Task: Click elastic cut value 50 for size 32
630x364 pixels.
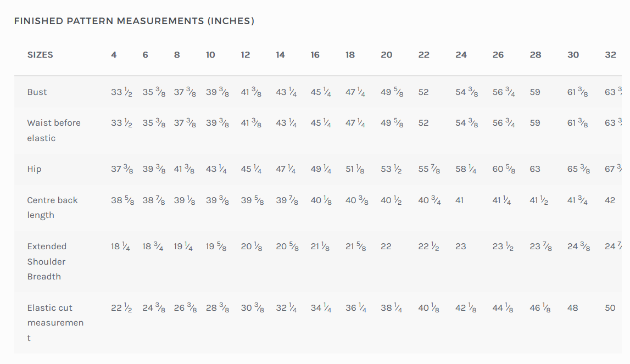Action: pos(610,308)
